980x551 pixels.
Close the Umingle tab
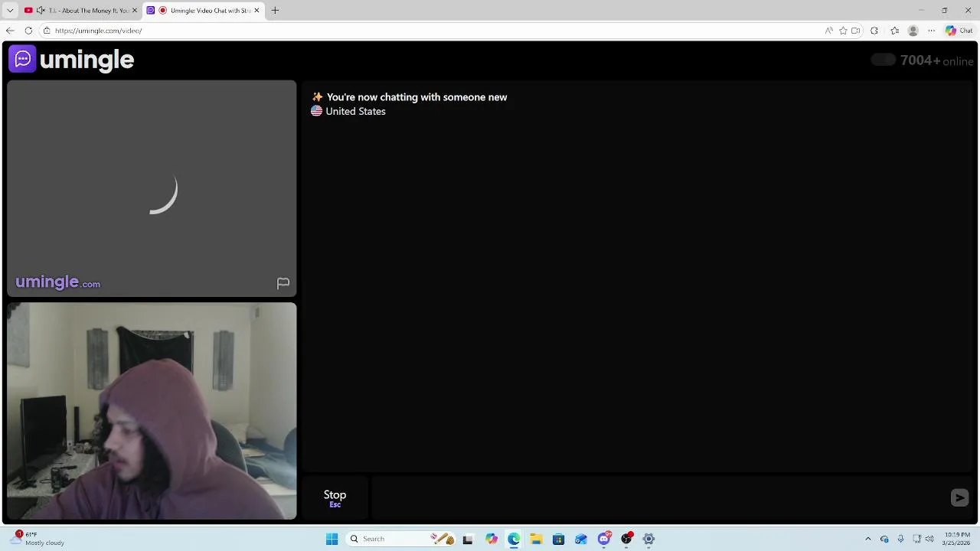[x=256, y=11]
